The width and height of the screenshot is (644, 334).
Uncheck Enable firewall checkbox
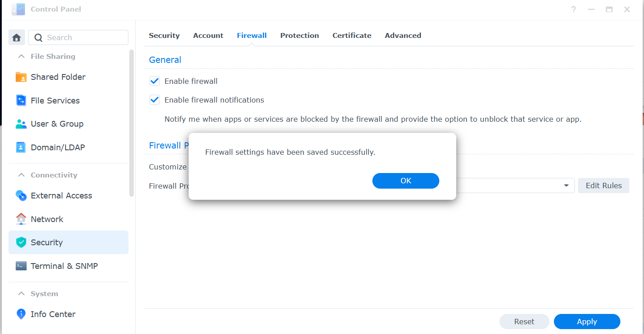click(x=154, y=81)
